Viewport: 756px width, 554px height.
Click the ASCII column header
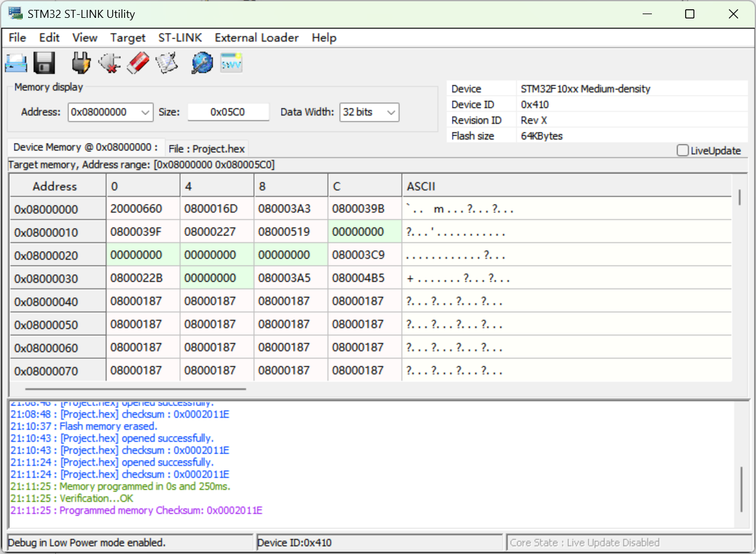click(567, 186)
